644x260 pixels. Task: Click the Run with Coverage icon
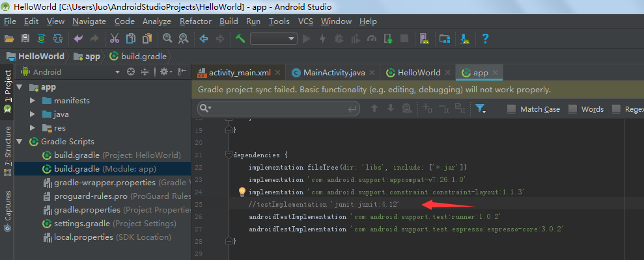point(356,39)
